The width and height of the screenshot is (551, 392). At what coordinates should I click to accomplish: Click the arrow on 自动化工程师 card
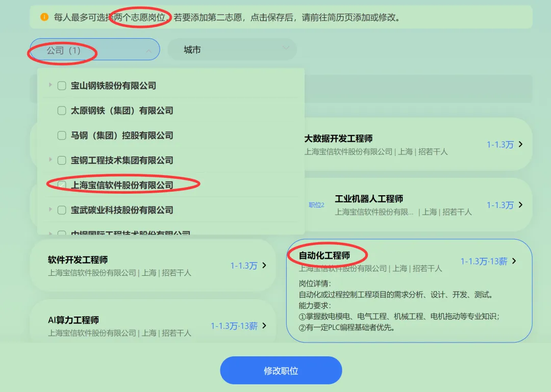[514, 261]
